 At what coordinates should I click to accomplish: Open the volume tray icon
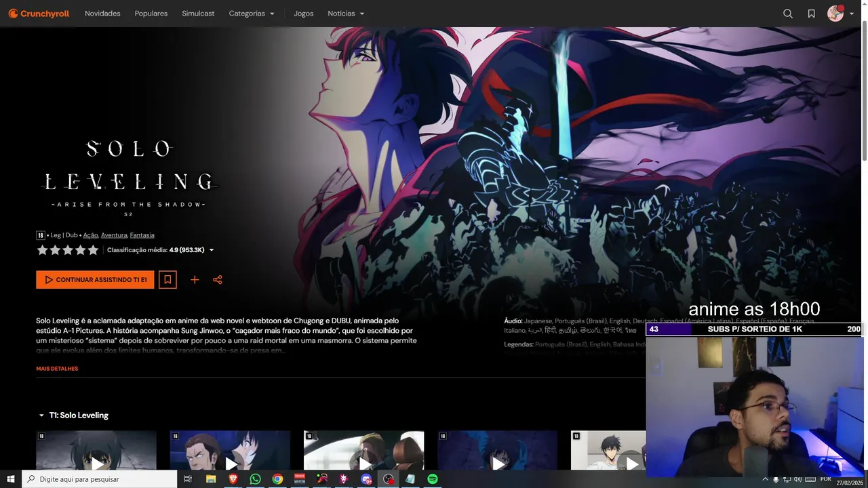click(x=797, y=479)
